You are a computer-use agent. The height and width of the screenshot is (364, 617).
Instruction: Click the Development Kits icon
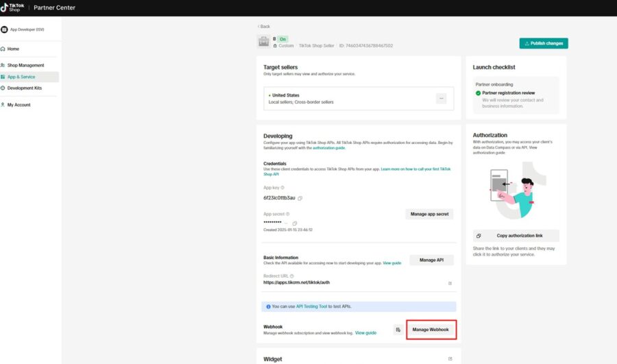[x=3, y=88]
